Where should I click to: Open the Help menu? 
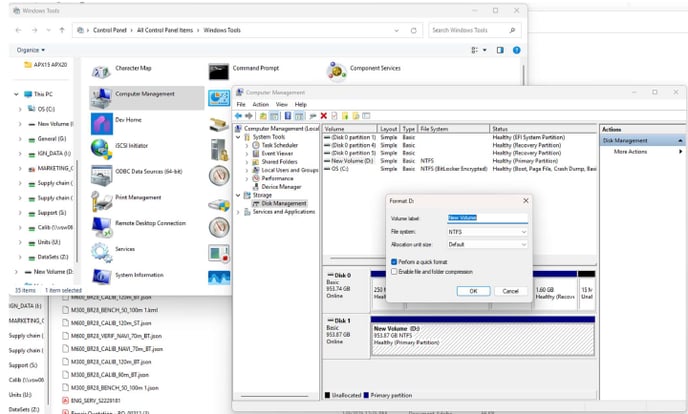(x=301, y=104)
